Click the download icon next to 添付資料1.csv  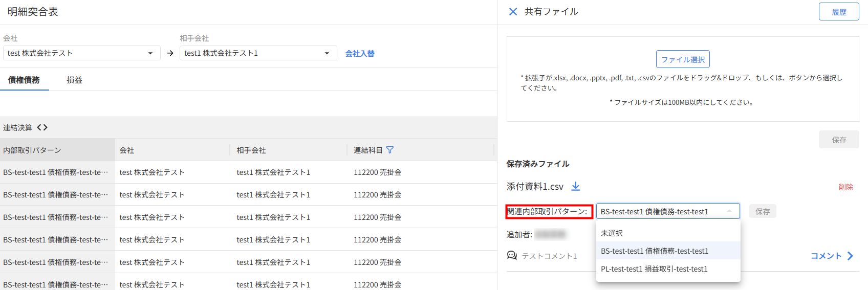click(576, 186)
